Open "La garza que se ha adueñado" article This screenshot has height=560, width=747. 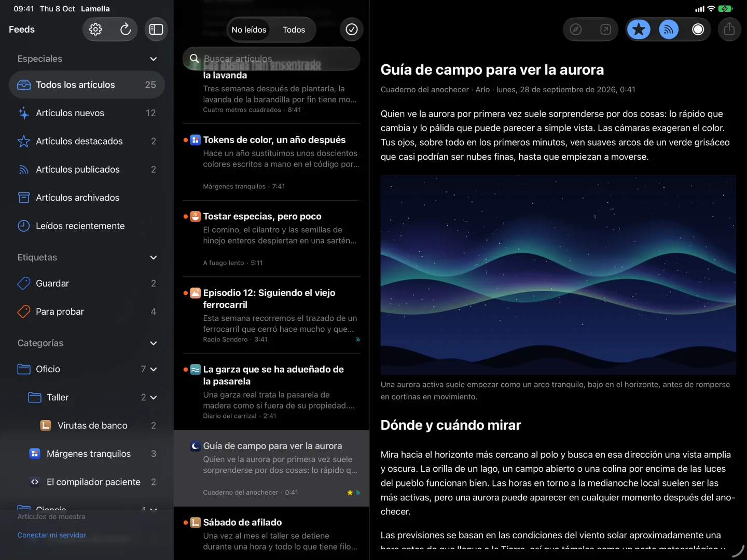click(x=271, y=392)
